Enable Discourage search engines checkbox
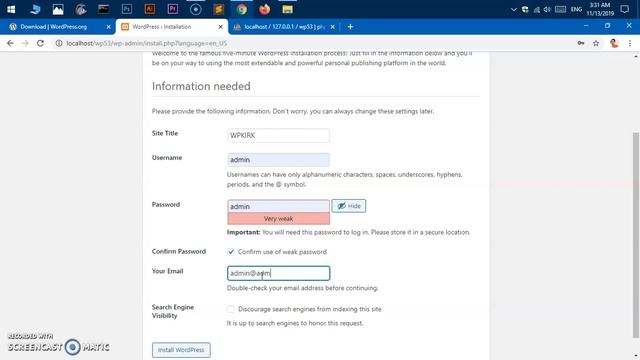Viewport: 640px width, 360px height. (231, 309)
